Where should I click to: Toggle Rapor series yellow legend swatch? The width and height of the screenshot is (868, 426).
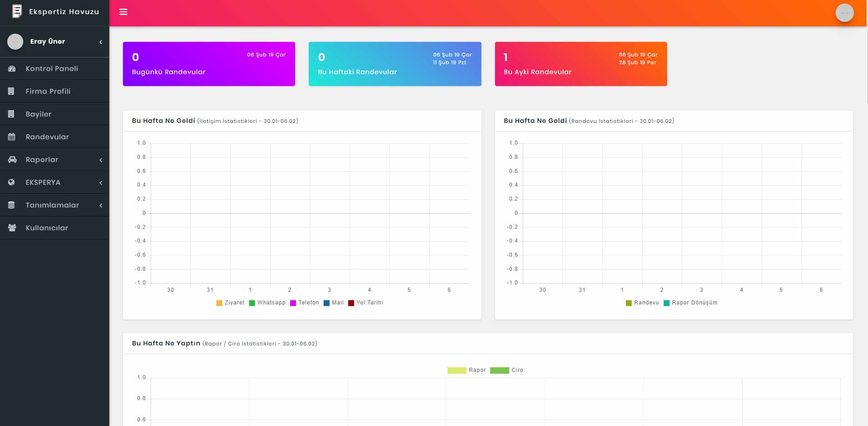click(x=457, y=370)
